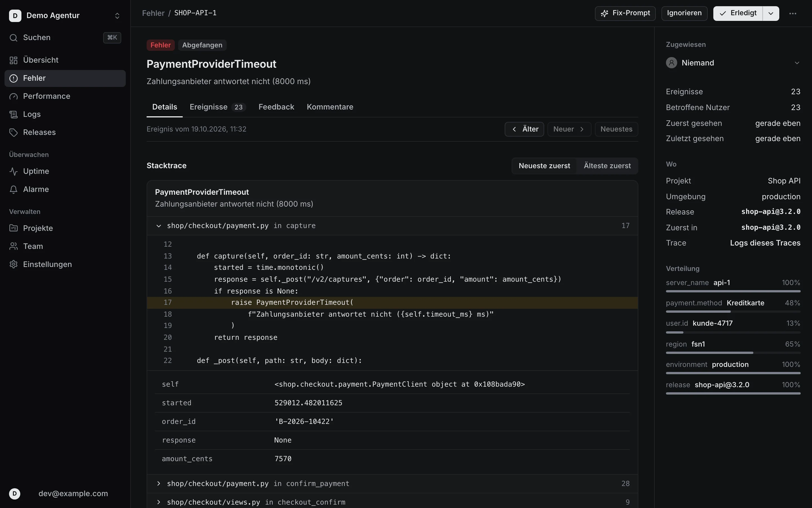
Task: Click the order_id value 'B-2026-10422'
Action: click(x=304, y=422)
